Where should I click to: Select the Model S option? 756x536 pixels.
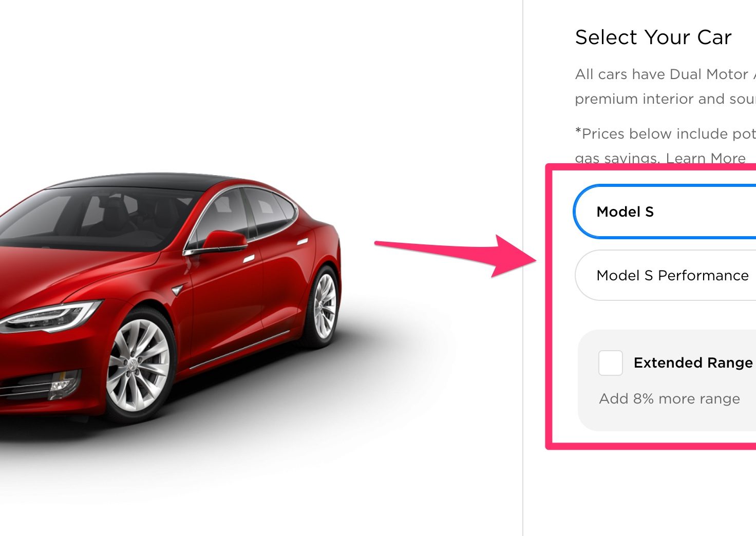click(665, 212)
